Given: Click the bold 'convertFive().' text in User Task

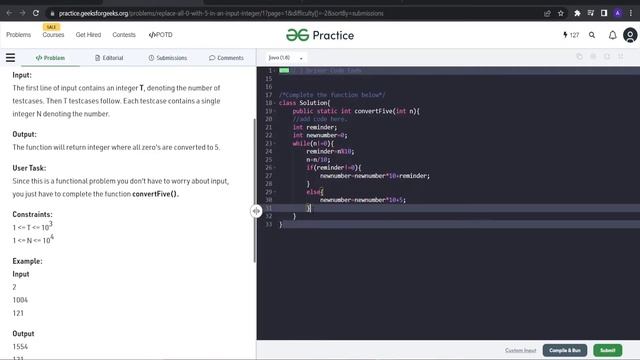Looking at the screenshot, I should click(x=156, y=194).
